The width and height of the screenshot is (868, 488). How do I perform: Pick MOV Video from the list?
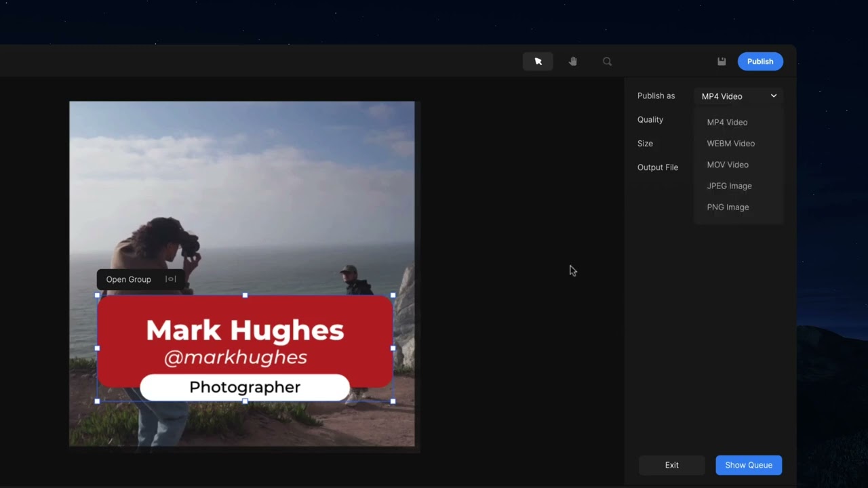coord(728,165)
